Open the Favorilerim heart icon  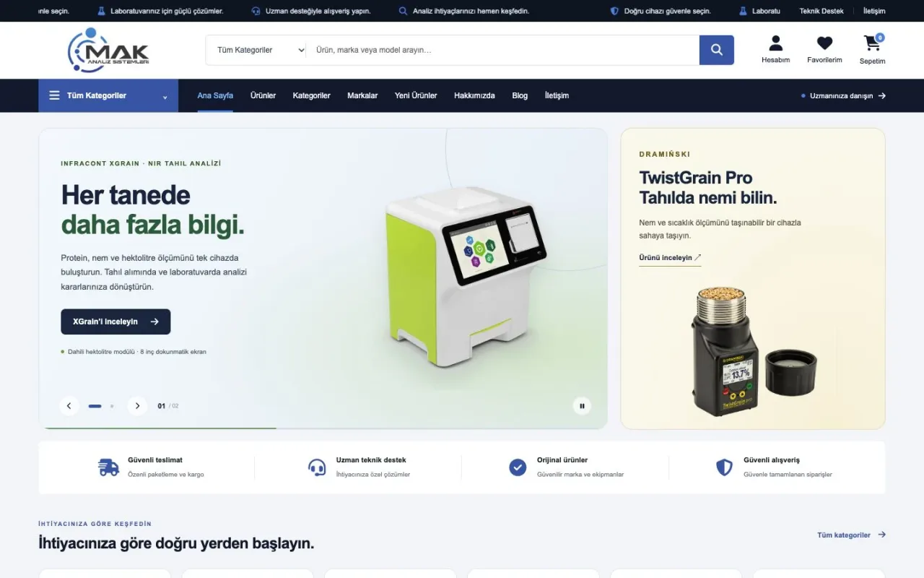pyautogui.click(x=824, y=43)
